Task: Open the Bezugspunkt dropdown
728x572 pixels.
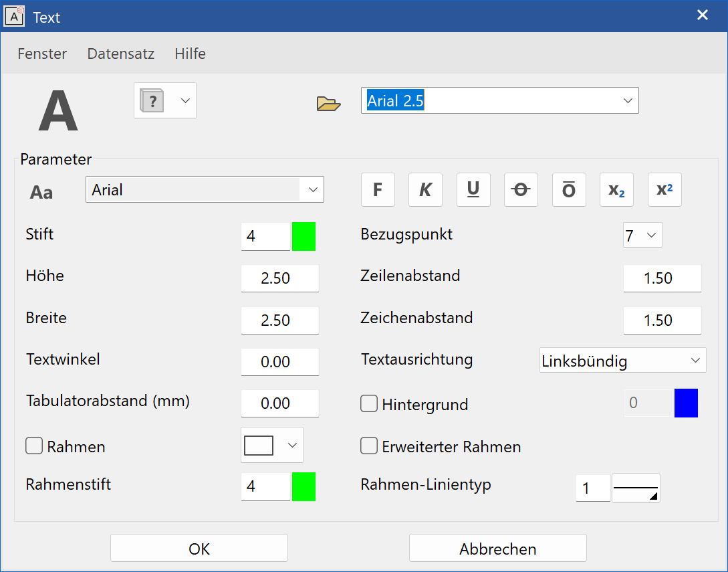Action: point(642,235)
